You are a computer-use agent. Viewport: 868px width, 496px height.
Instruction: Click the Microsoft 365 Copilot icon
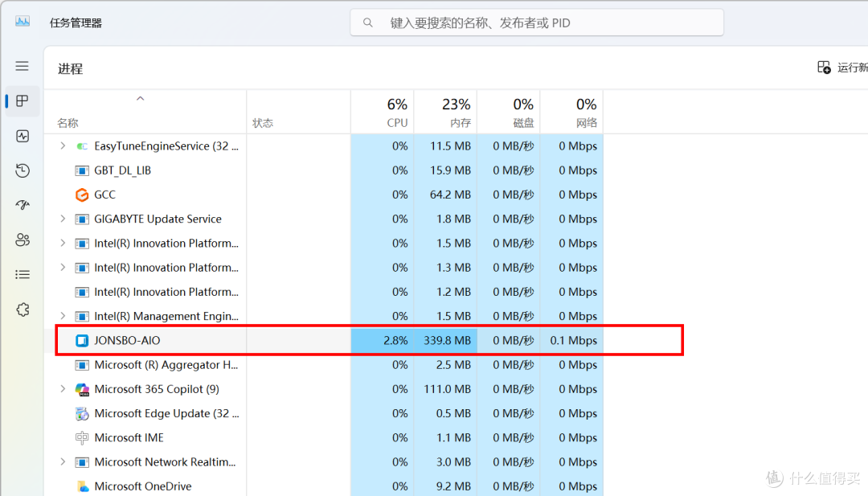[82, 389]
